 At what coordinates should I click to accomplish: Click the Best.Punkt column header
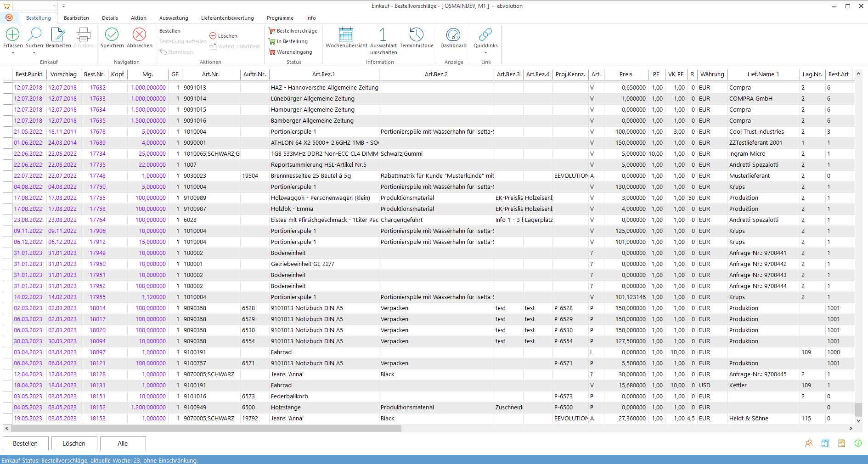tap(29, 74)
